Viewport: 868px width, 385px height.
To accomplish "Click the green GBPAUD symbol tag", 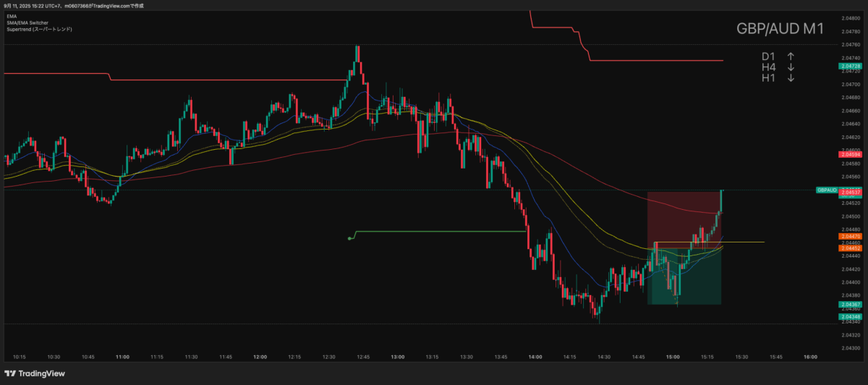I will (x=826, y=190).
